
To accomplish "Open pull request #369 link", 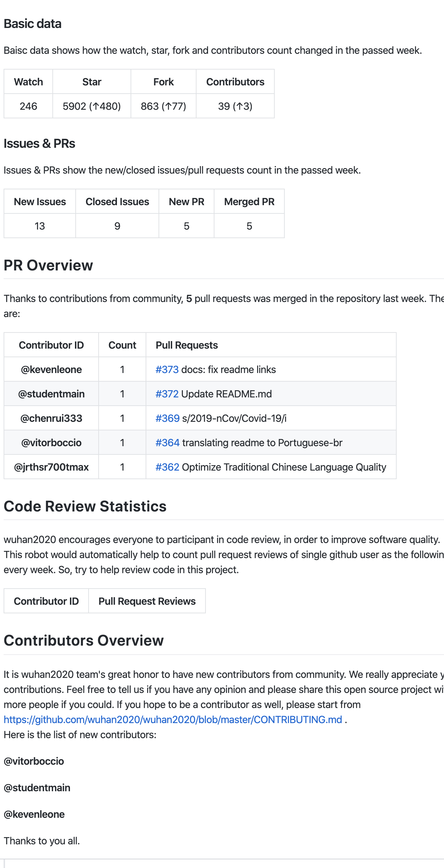I will point(167,418).
